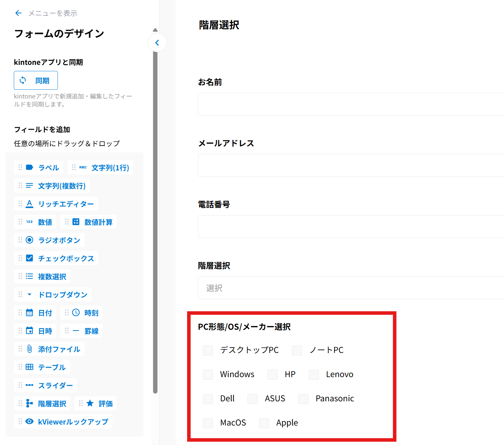Viewport: 504px width, 445px height.
Task: Click the フィールドを追加 section heading
Action: click(42, 129)
